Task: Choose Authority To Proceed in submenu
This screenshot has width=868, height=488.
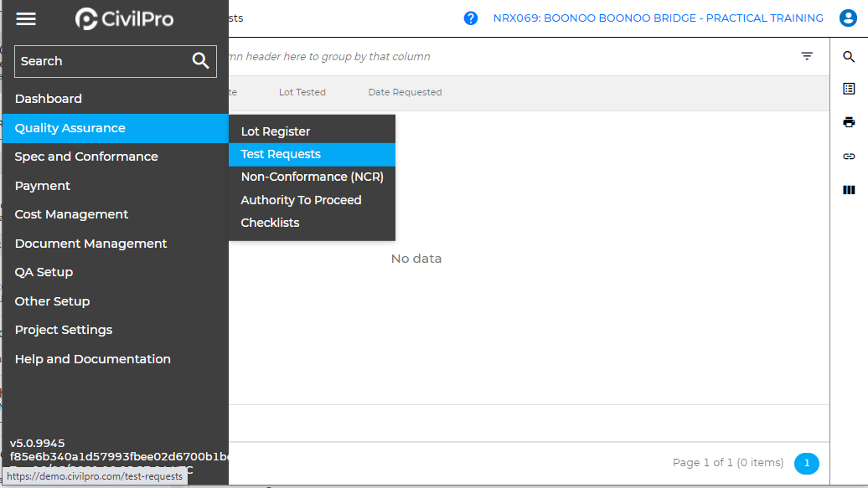Action: click(x=301, y=200)
